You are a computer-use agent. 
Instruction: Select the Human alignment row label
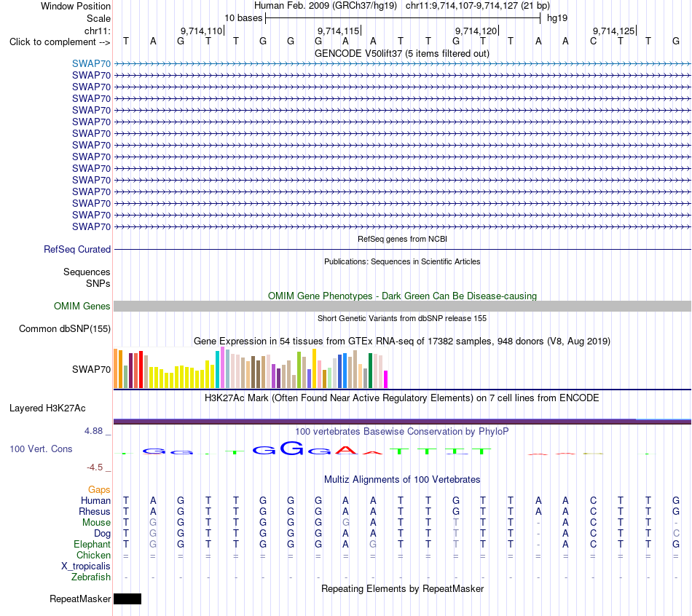95,500
